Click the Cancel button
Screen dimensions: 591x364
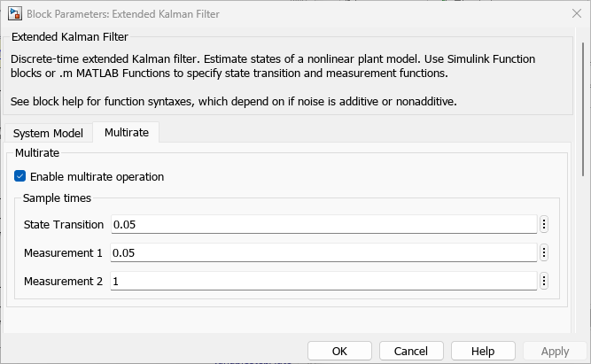point(411,351)
